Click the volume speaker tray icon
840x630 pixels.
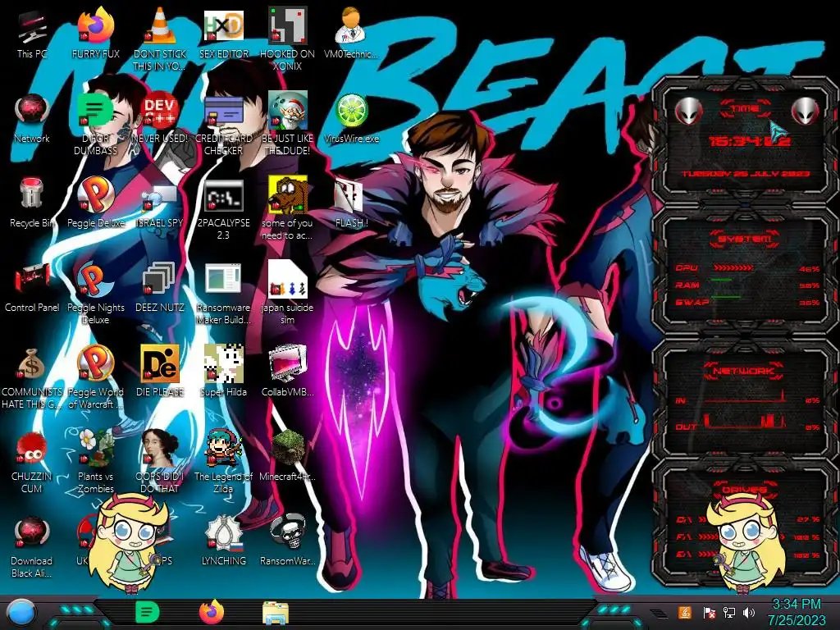pyautogui.click(x=749, y=613)
